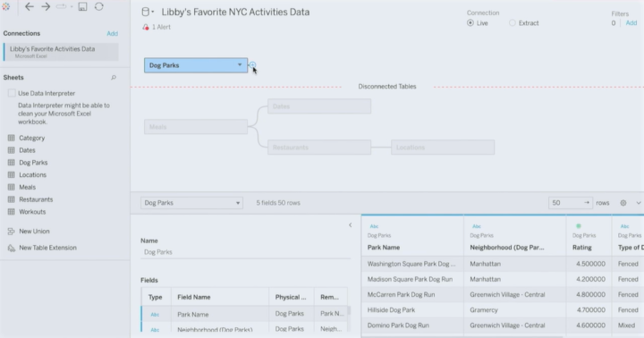Click the fields list scrollbar
The height and width of the screenshot is (338, 644).
coord(349,310)
